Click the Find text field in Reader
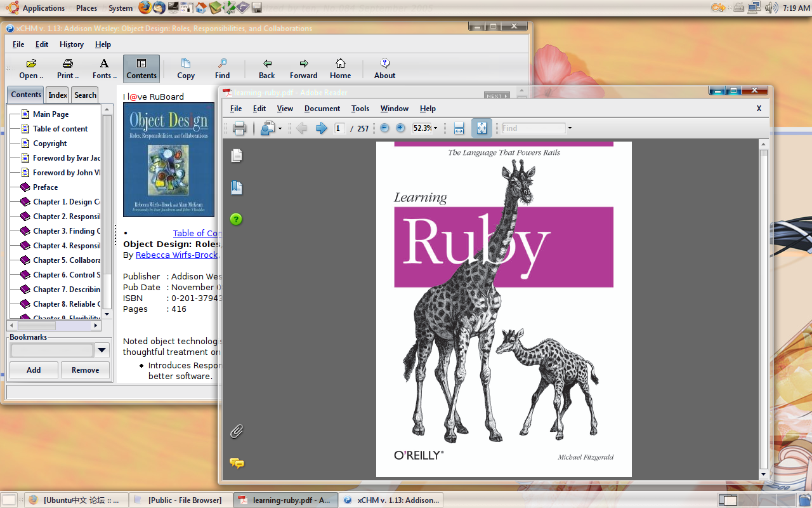The width and height of the screenshot is (812, 508). point(534,128)
